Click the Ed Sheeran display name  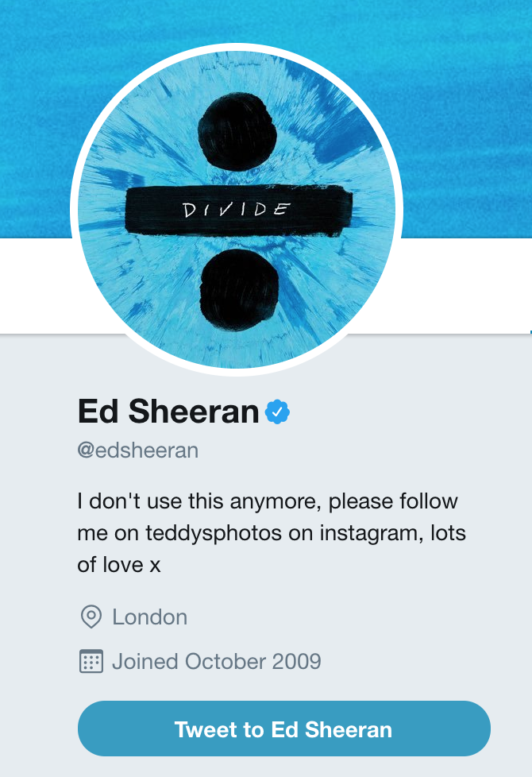tap(168, 412)
